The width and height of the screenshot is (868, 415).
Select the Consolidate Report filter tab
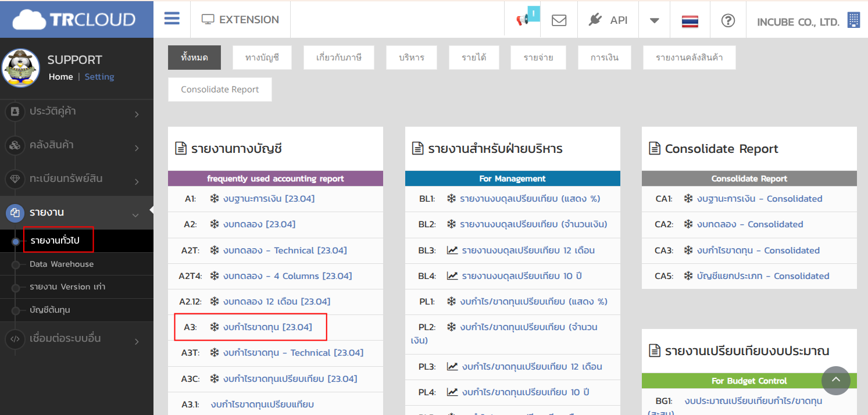[x=220, y=90]
